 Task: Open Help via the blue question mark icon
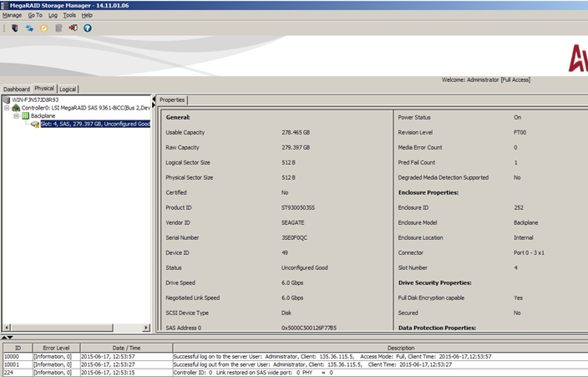(x=88, y=28)
